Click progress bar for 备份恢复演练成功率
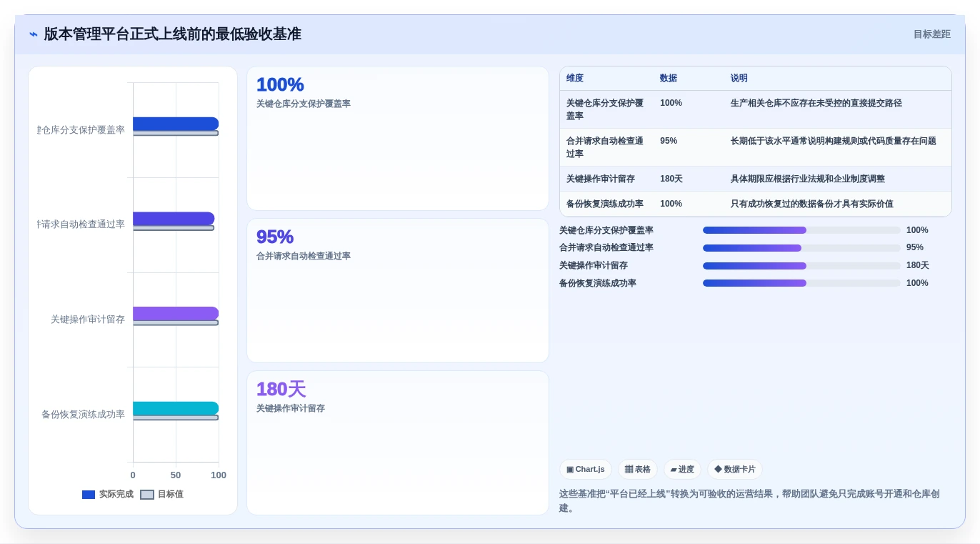The height and width of the screenshot is (544, 980). [801, 283]
